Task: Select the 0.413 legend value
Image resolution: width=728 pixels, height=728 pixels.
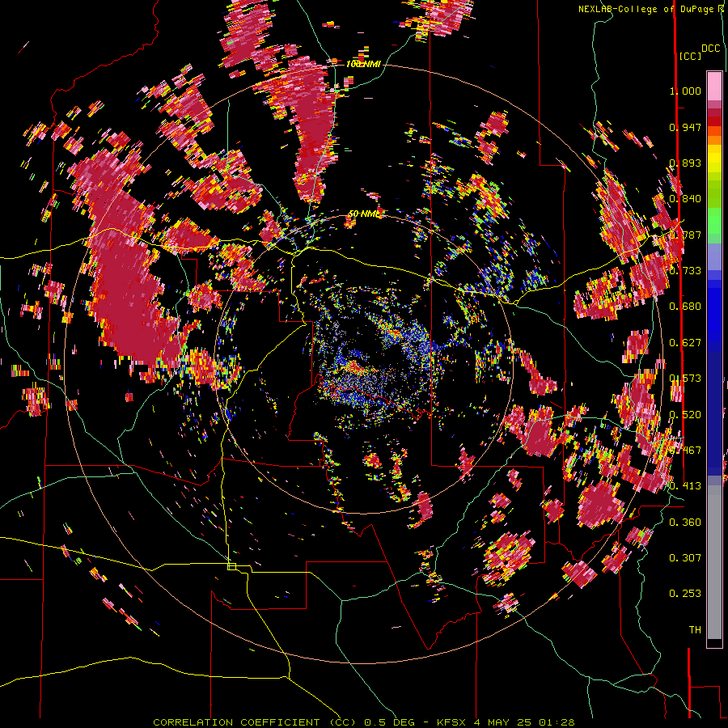Action: click(685, 486)
